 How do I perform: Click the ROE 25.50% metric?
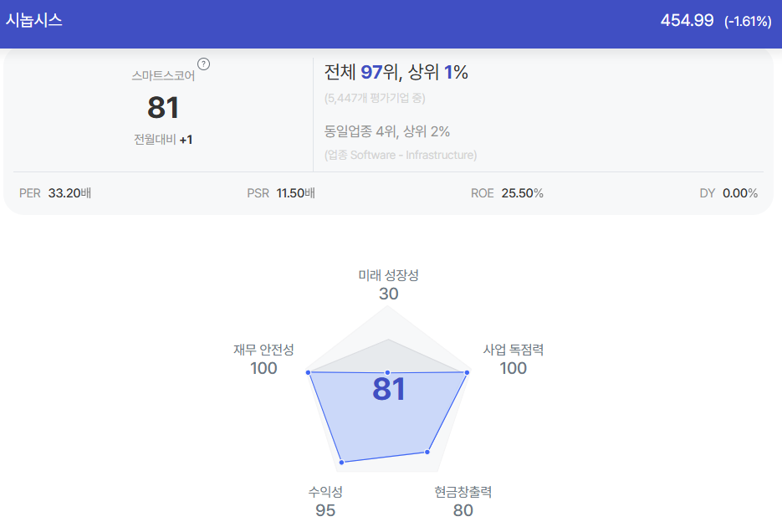507,193
